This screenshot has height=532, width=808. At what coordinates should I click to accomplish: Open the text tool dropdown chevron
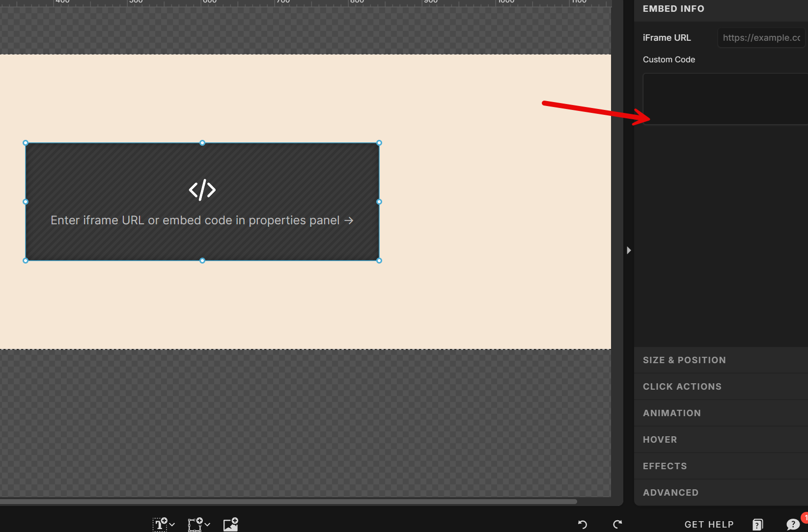point(172,525)
